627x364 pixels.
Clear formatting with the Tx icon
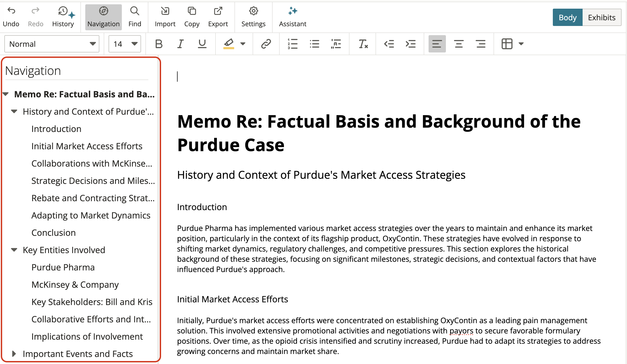[363, 44]
